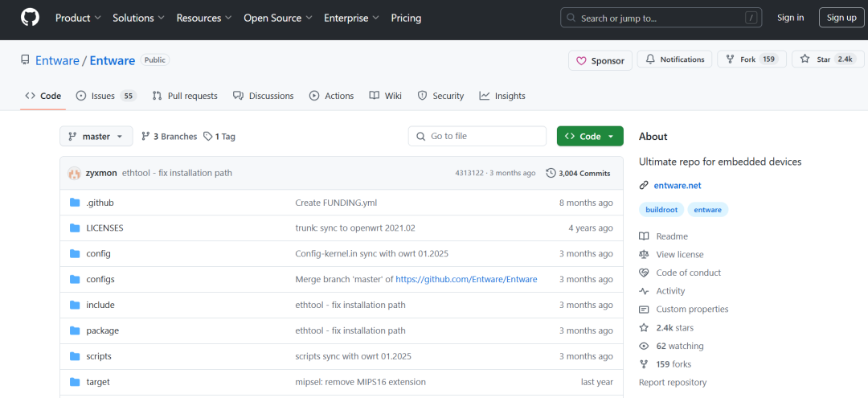Expand the Solutions menu
The image size is (868, 398).
pos(138,18)
